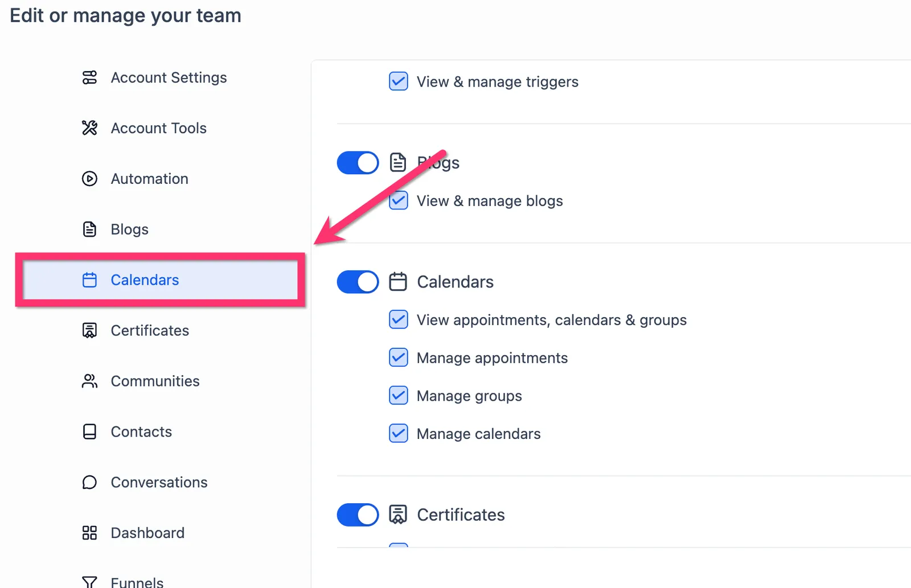Viewport: 911px width, 588px height.
Task: Uncheck Manage groups checkbox
Action: [x=399, y=396]
